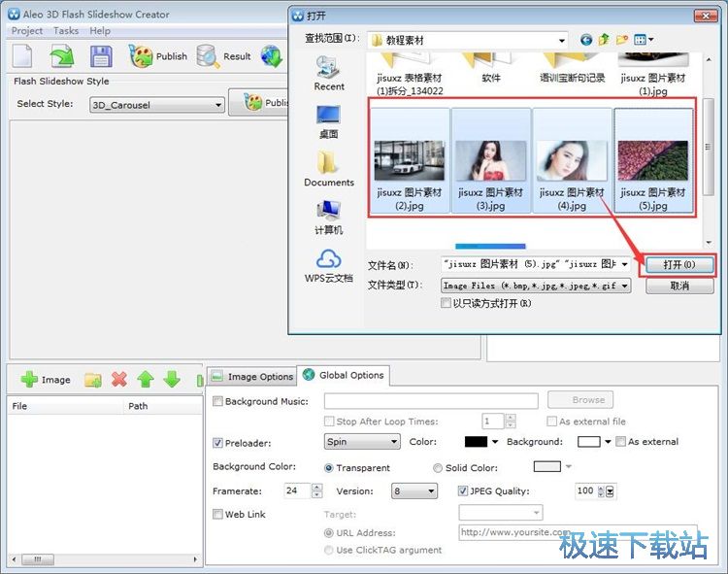Open the 查找范围 教程素材 dropdown
728x574 pixels.
pos(468,41)
